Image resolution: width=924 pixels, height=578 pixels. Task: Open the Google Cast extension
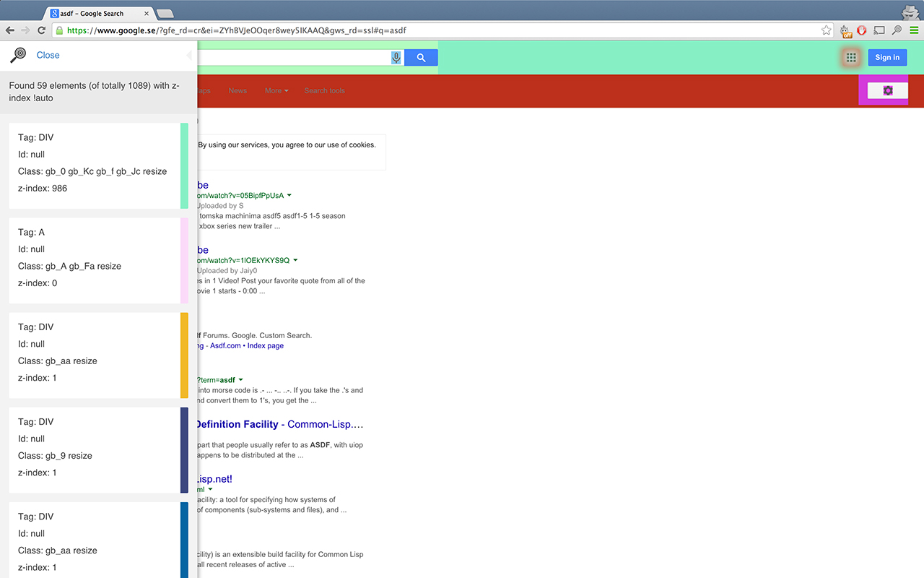pos(879,30)
